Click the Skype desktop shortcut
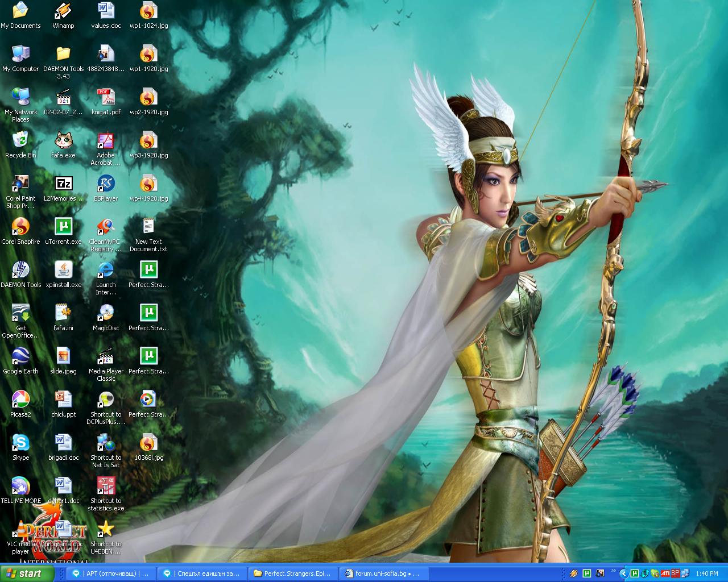The width and height of the screenshot is (728, 582). click(20, 443)
